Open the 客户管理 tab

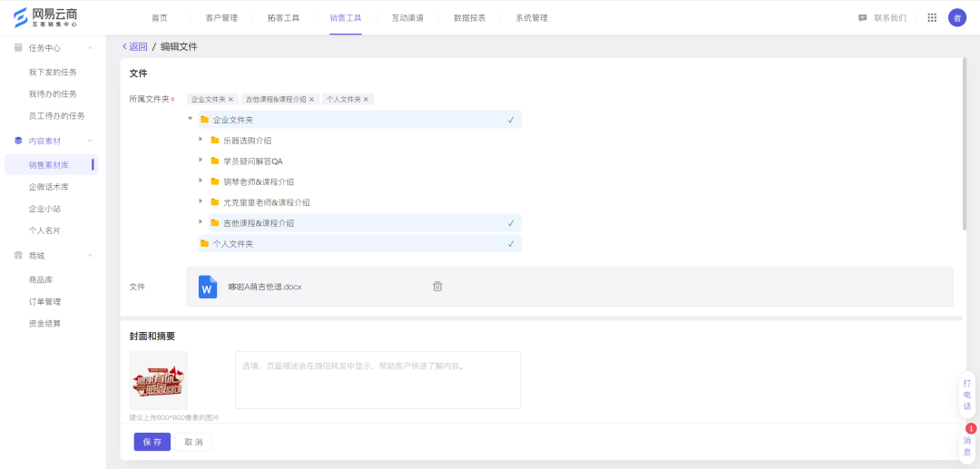tap(221, 18)
